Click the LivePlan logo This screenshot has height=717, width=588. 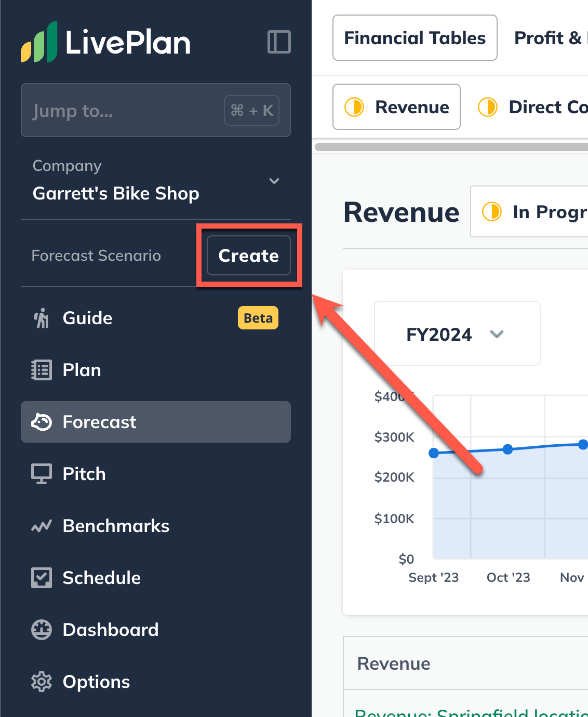[x=105, y=42]
